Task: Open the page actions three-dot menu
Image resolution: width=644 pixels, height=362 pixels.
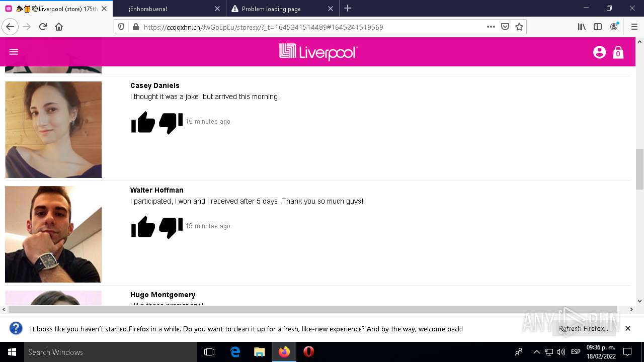Action: [x=491, y=27]
